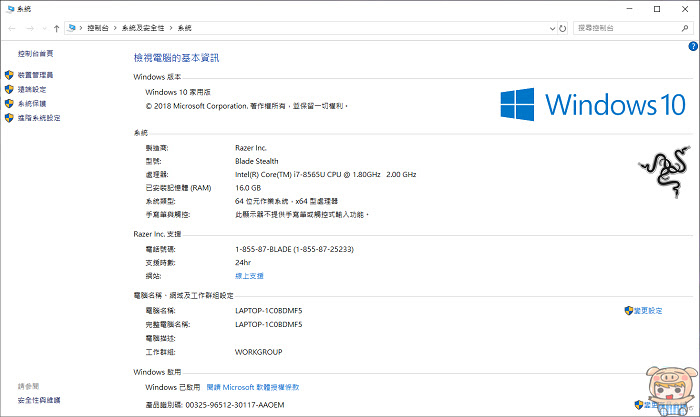
Task: Click 'Windows 10 家用版' edition text
Action: coord(178,92)
